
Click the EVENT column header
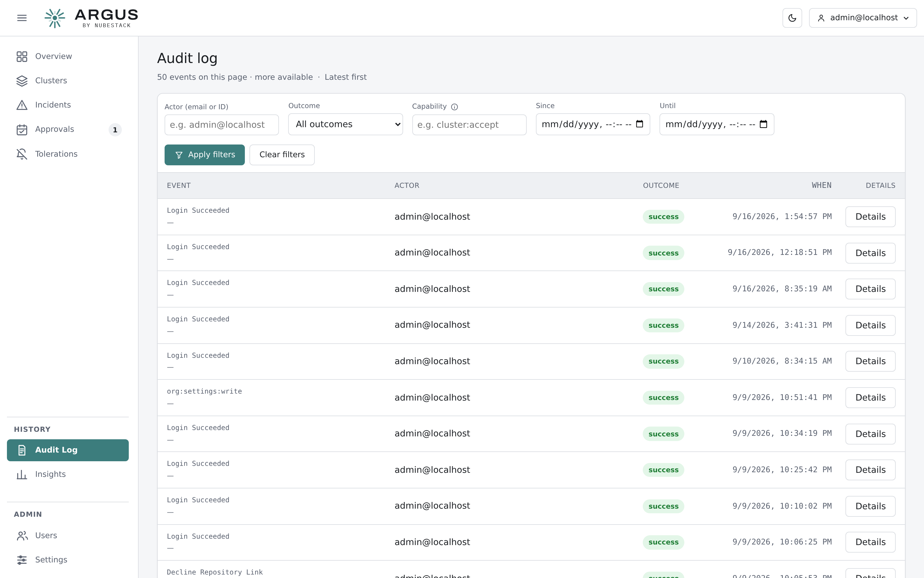[x=179, y=186]
